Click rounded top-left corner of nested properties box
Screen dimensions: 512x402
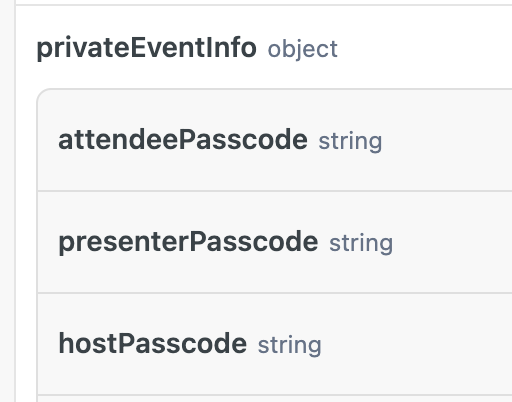coord(43,95)
